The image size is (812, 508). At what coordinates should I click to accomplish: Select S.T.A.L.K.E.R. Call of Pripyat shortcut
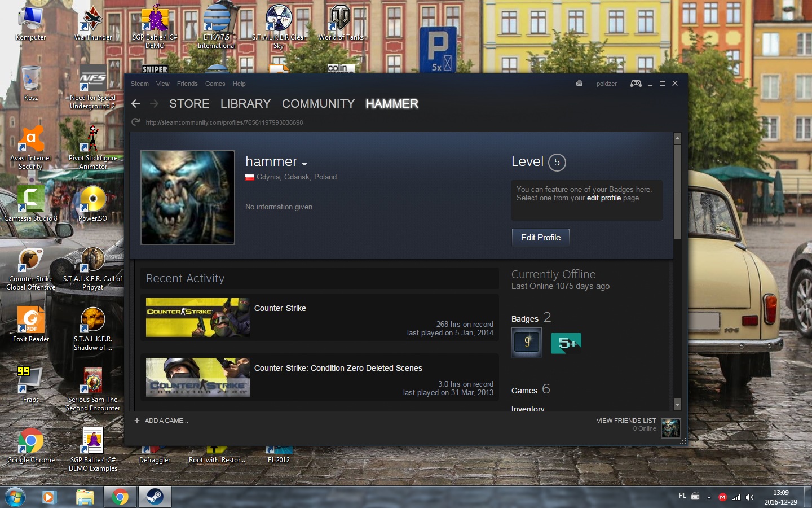[92, 269]
